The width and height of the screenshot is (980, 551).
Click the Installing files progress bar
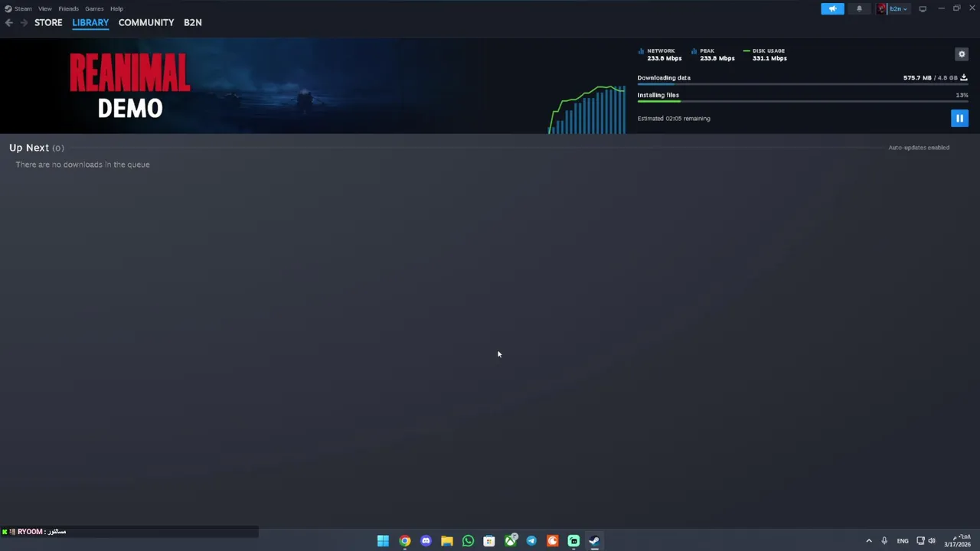(802, 101)
